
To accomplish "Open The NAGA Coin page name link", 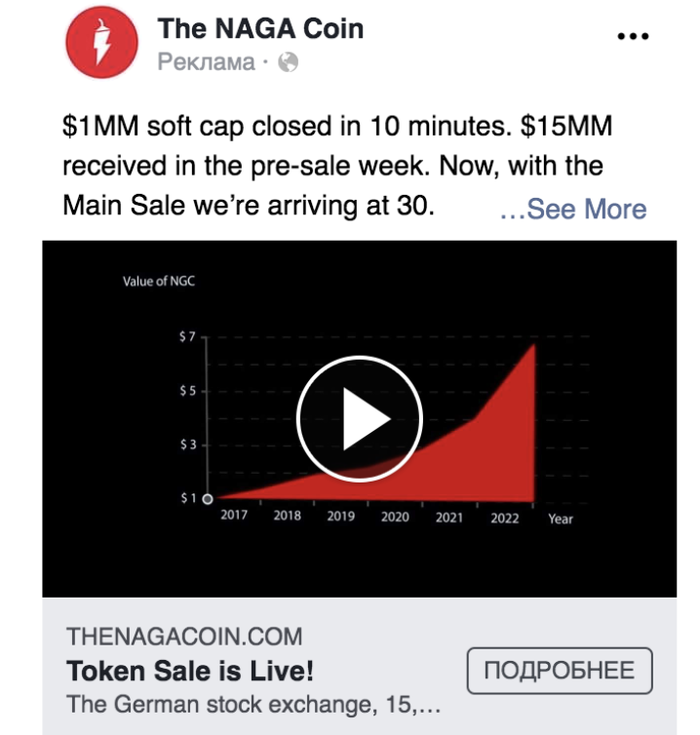I will click(260, 28).
